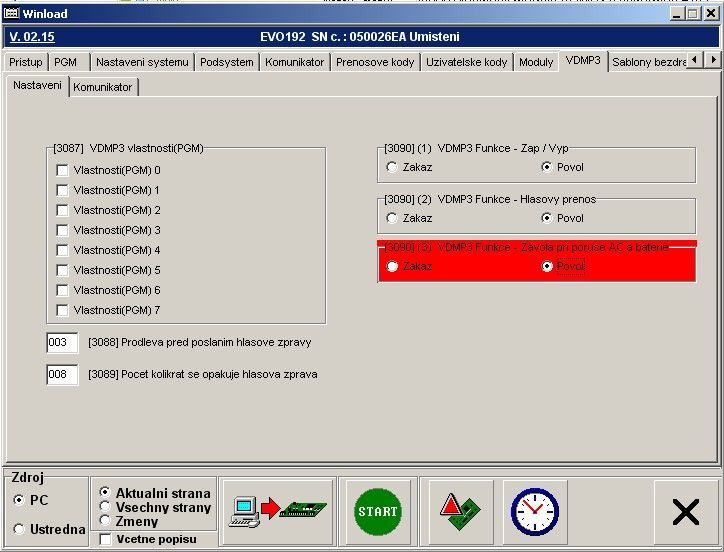The height and width of the screenshot is (552, 724).
Task: Click the Winload title bar icon
Action: pyautogui.click(x=12, y=14)
